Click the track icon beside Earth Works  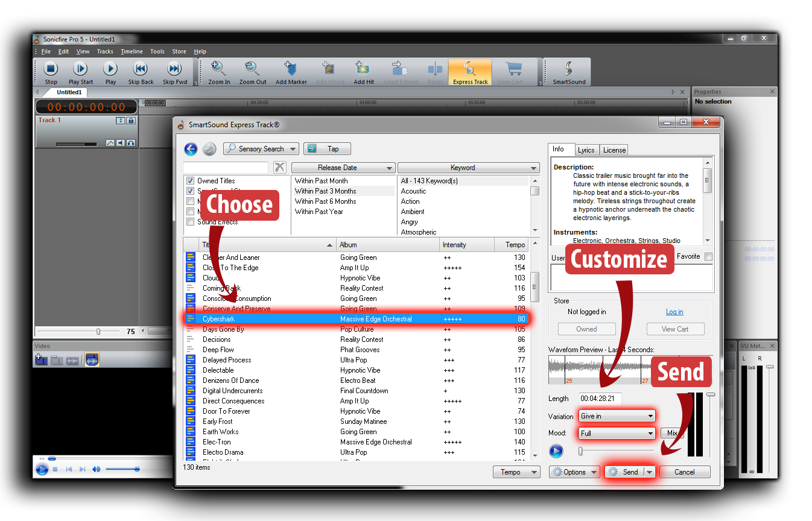(191, 432)
